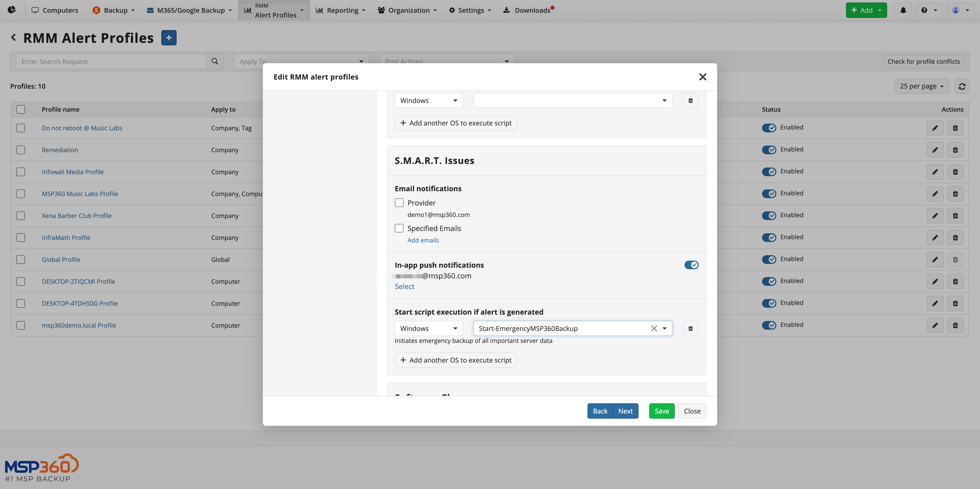
Task: Tick the Global Profile row checkbox
Action: (20, 260)
